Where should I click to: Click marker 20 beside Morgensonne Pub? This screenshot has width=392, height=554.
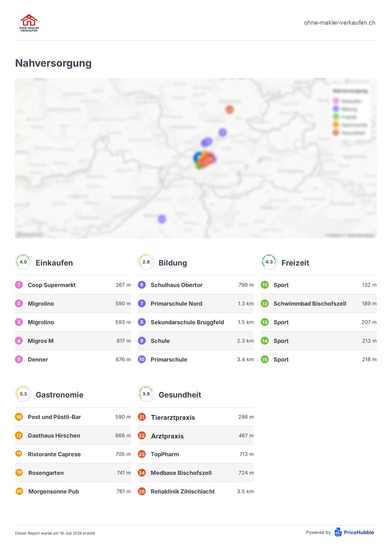tap(19, 491)
